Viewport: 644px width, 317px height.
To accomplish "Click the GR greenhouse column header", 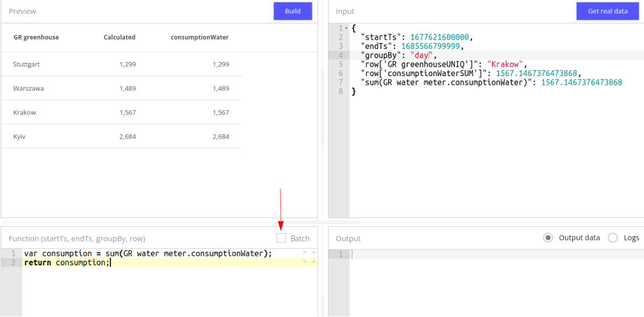I will point(36,37).
